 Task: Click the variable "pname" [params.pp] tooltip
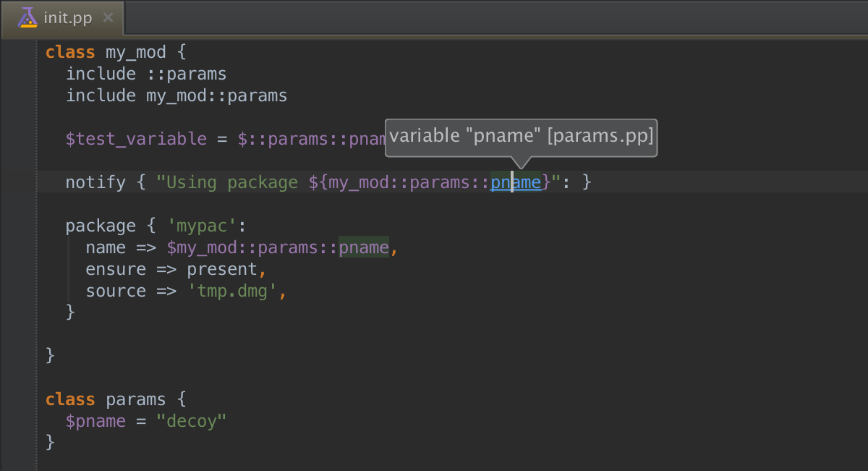coord(522,137)
